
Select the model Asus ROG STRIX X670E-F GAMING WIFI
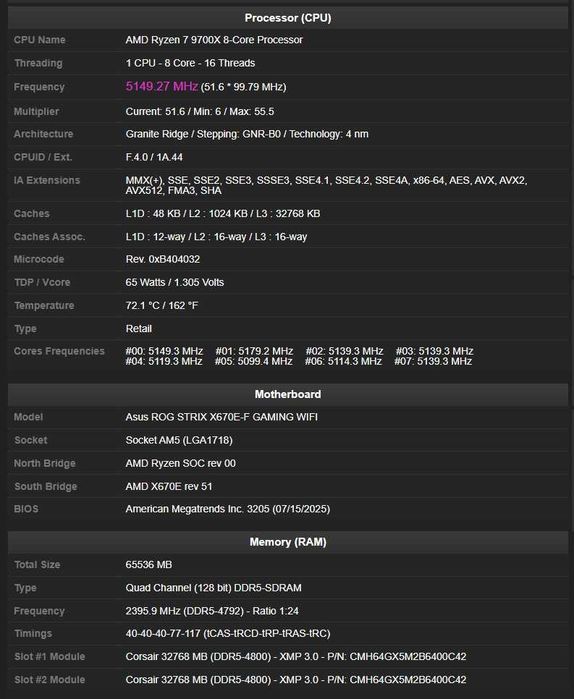coord(221,417)
